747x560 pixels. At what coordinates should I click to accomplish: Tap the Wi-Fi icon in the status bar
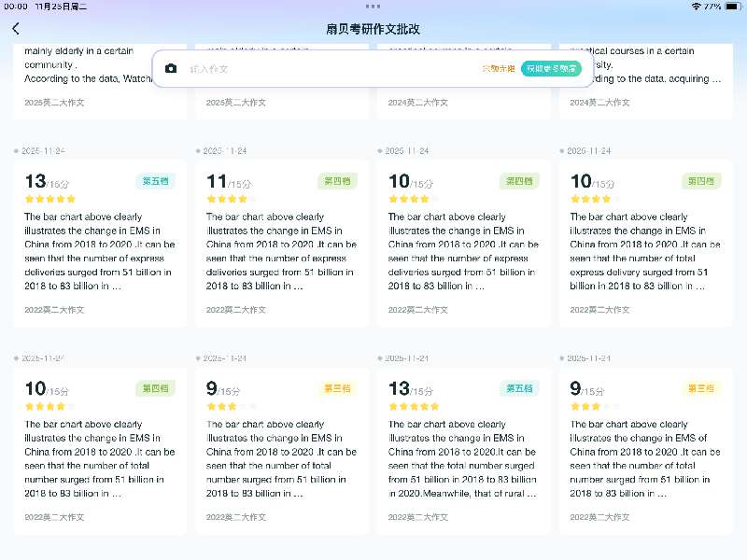(x=696, y=6)
